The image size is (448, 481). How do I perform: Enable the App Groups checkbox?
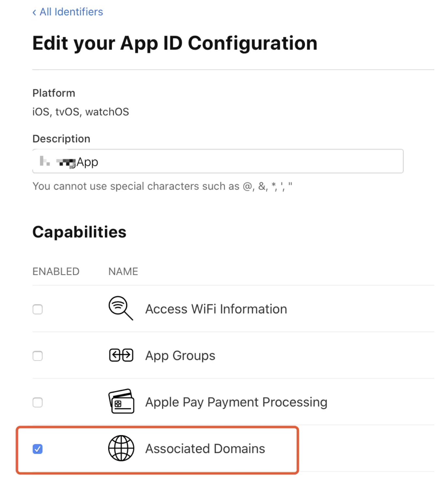(37, 356)
